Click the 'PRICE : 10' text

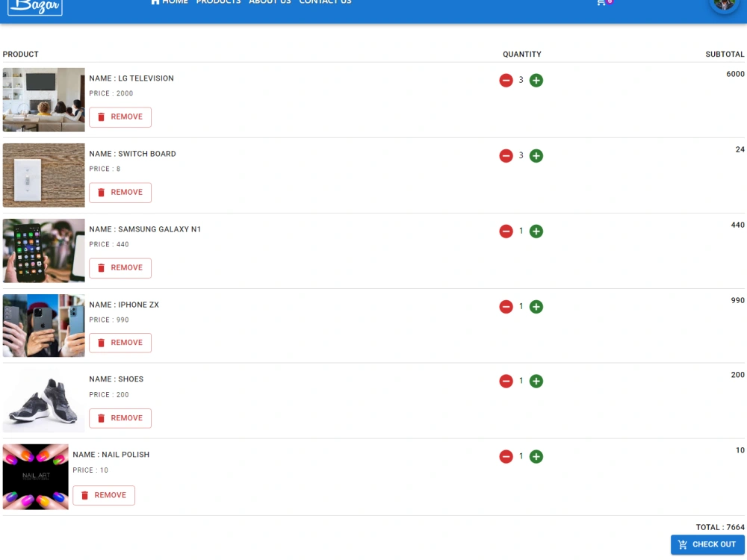(90, 470)
